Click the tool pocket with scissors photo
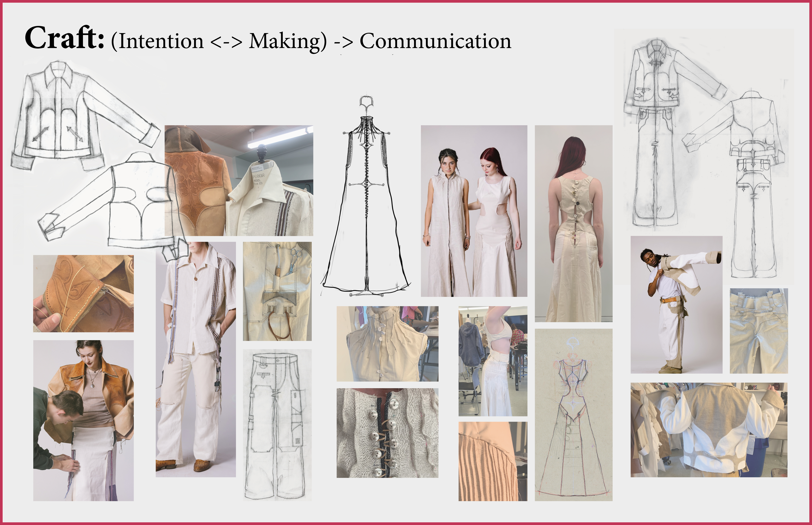Image resolution: width=812 pixels, height=525 pixels. pyautogui.click(x=277, y=291)
